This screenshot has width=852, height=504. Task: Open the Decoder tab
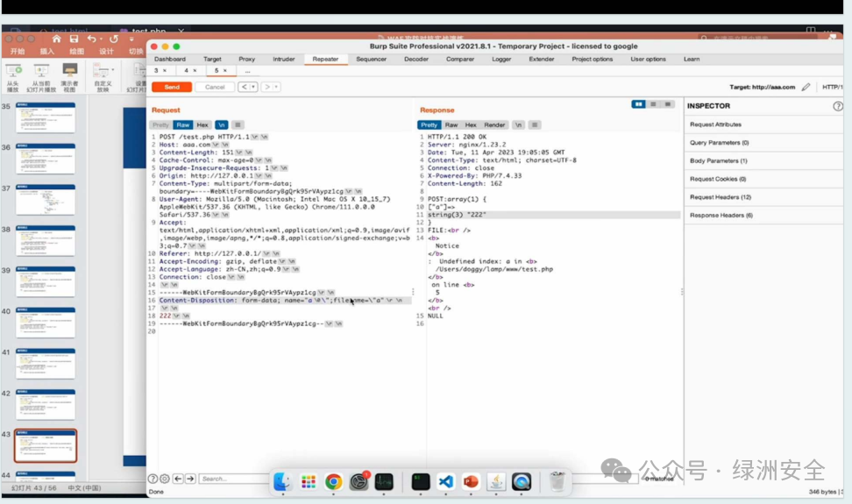[x=416, y=60]
